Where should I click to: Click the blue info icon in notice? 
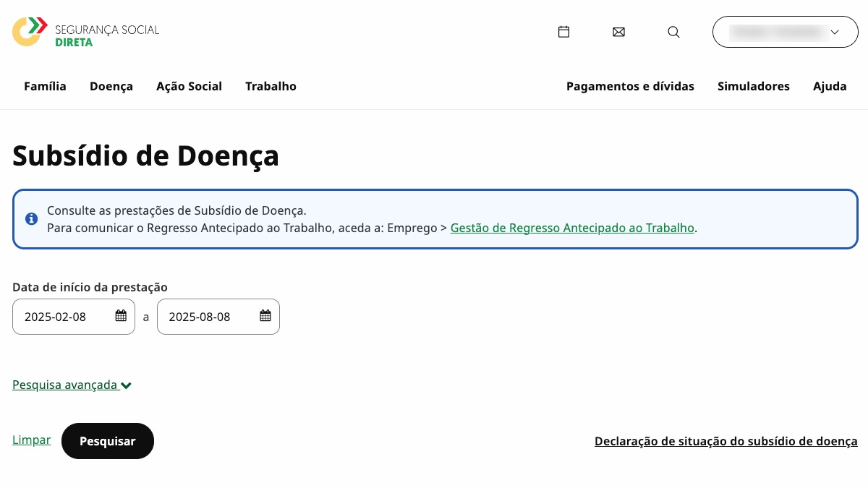31,218
